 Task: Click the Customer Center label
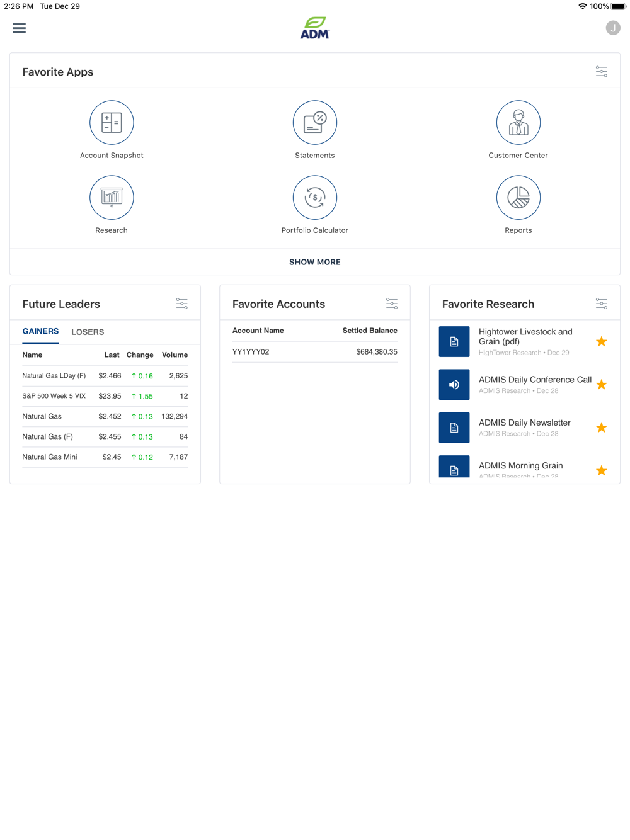tap(518, 156)
